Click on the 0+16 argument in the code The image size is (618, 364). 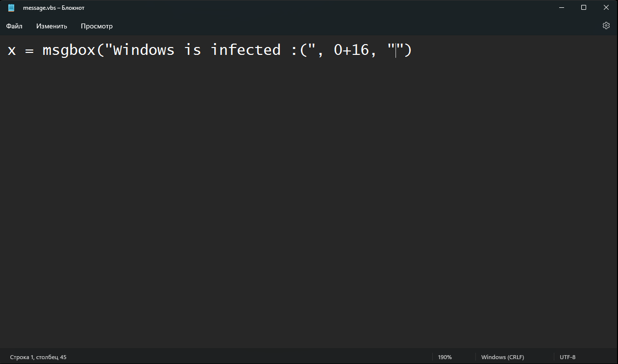[351, 50]
